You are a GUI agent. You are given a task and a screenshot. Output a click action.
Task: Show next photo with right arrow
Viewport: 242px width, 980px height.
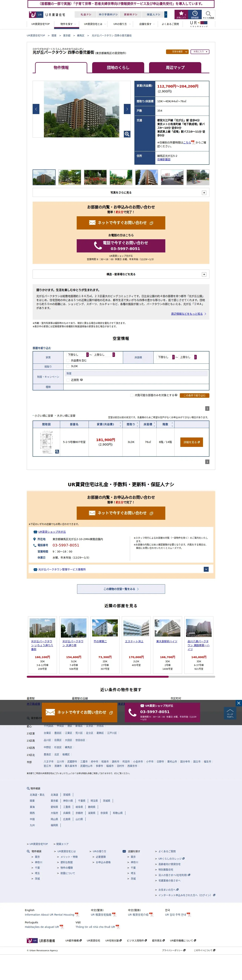point(127,109)
